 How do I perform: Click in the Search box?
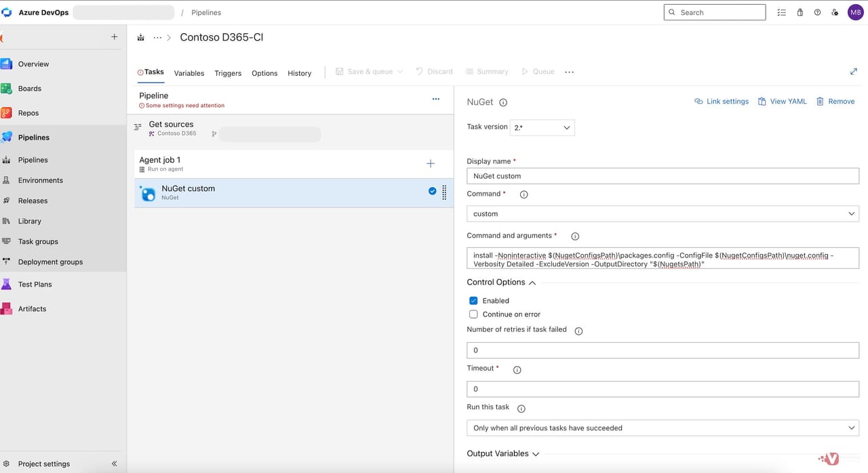715,12
